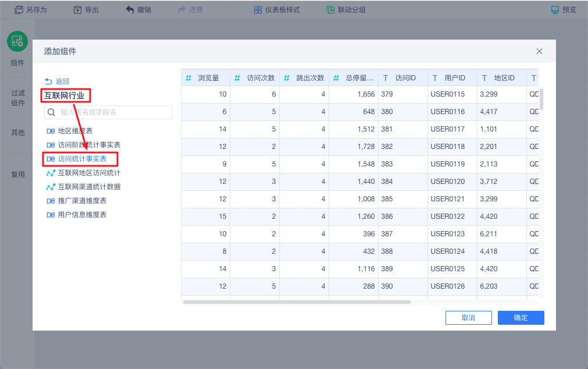Click the 用户ID column header
This screenshot has width=588, height=369.
click(452, 78)
